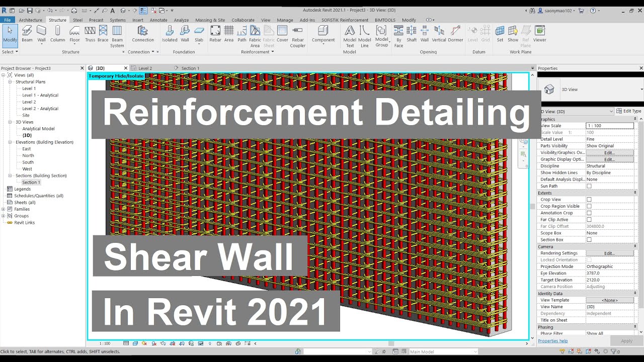Select the Brace tool
The height and width of the screenshot is (362, 644).
pos(103,34)
